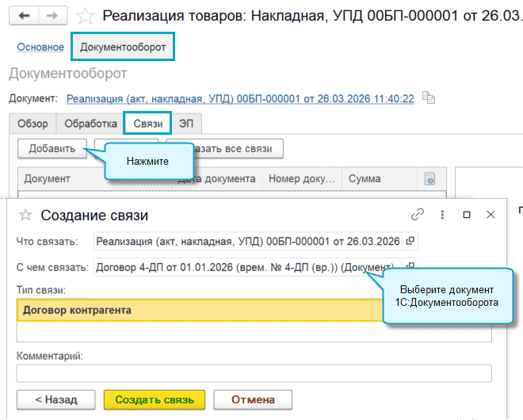Copy document link icon beside Реализация link
The height and width of the screenshot is (420, 523).
coord(429,97)
